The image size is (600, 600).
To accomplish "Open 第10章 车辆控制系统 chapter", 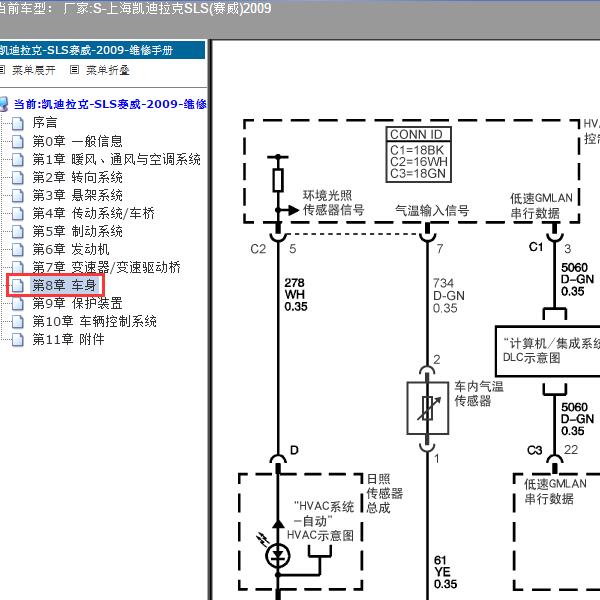I will click(95, 321).
